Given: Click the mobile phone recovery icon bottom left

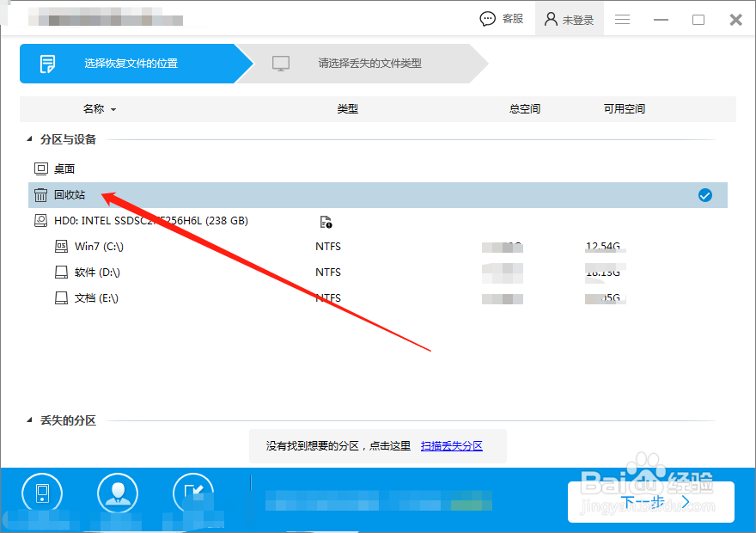Looking at the screenshot, I should point(41,493).
